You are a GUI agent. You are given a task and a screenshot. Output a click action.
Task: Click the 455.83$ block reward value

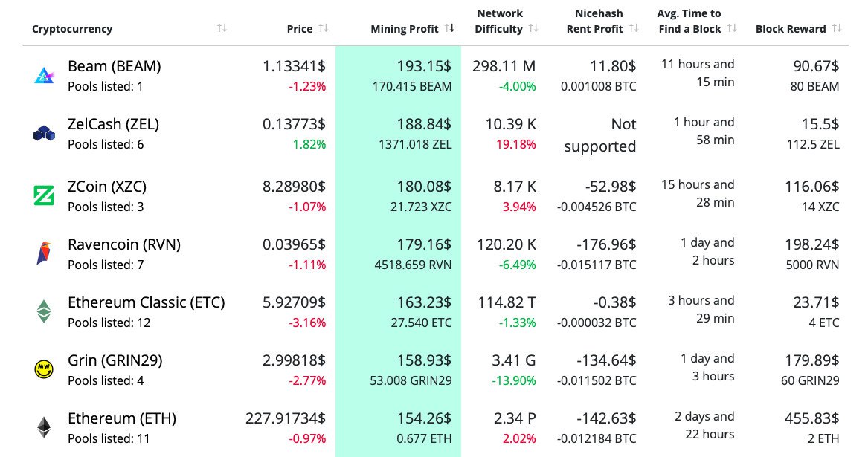811,418
